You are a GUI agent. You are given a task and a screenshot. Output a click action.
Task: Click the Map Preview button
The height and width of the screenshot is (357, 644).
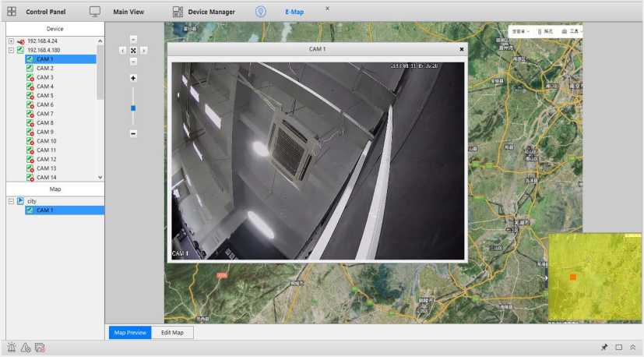tap(130, 332)
